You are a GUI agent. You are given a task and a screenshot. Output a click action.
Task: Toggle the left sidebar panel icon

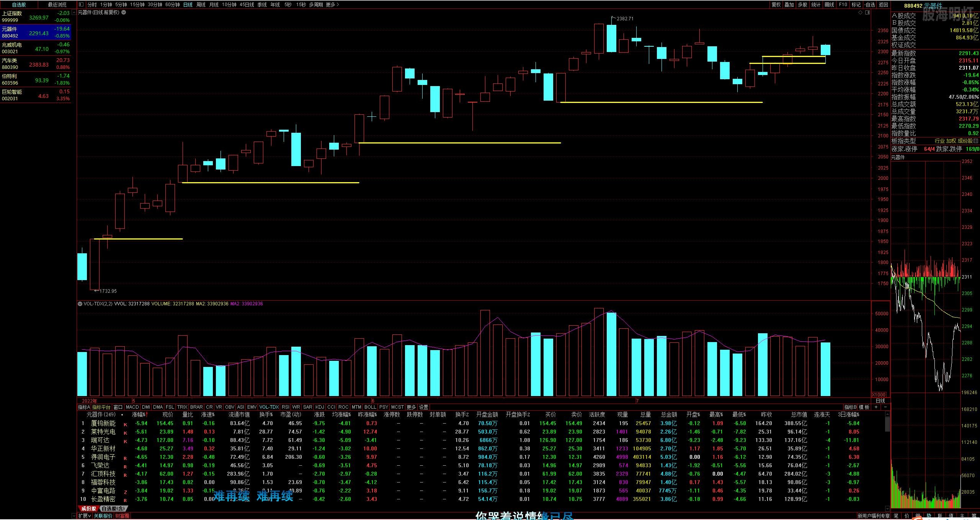click(x=81, y=5)
